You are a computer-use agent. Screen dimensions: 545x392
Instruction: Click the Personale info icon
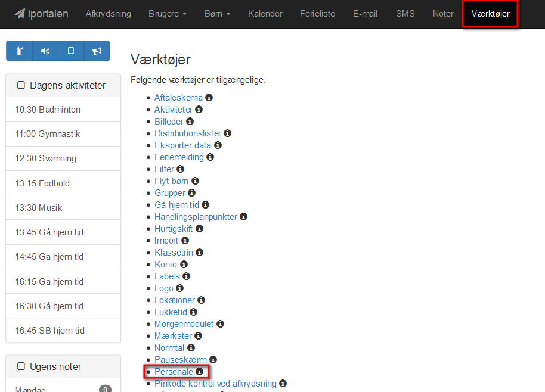pos(199,372)
